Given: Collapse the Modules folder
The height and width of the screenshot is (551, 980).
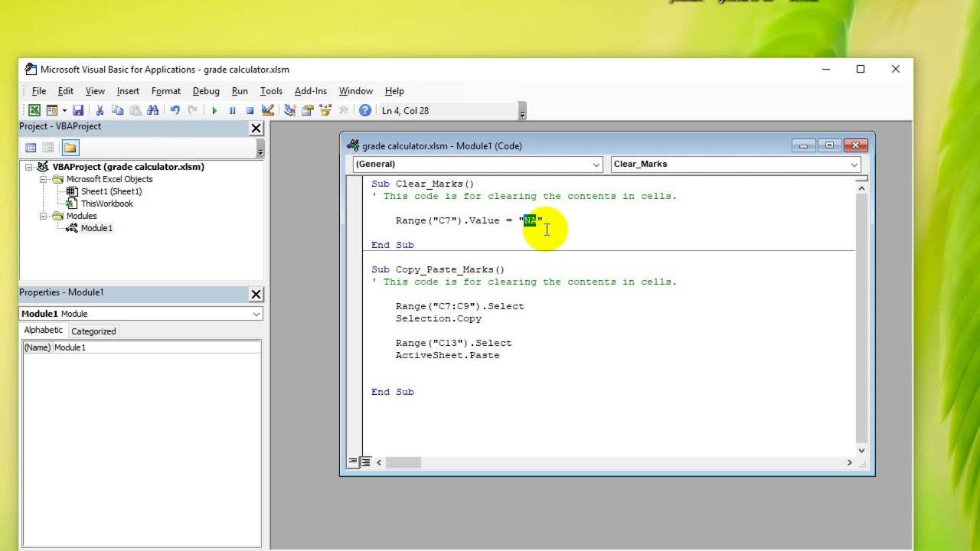Looking at the screenshot, I should coord(44,216).
